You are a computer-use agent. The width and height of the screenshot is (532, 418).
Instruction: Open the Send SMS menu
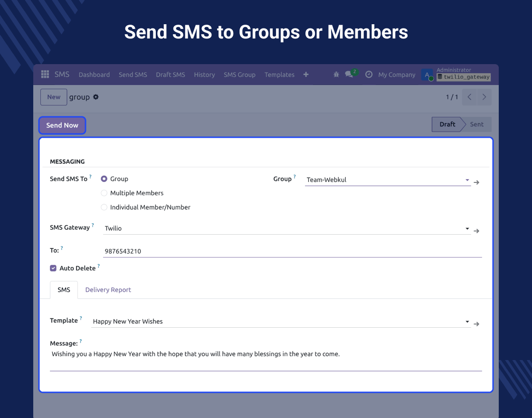tap(133, 75)
